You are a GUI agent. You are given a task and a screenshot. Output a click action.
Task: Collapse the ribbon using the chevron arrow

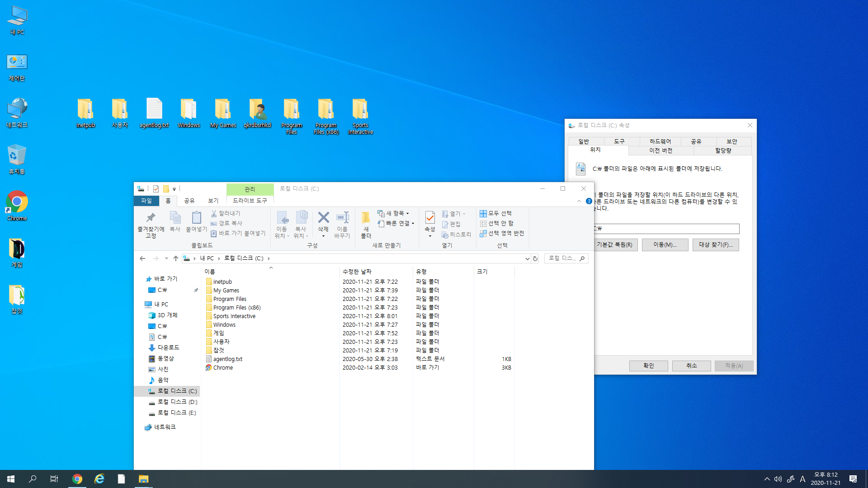coord(579,201)
